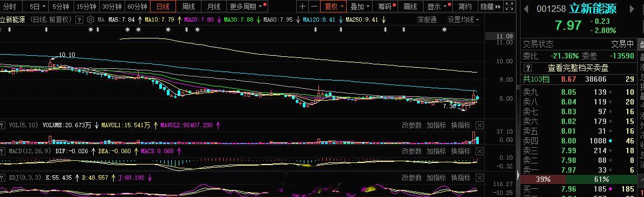Zoom out chart with minus icon
The image size is (644, 197).
click(x=314, y=6)
